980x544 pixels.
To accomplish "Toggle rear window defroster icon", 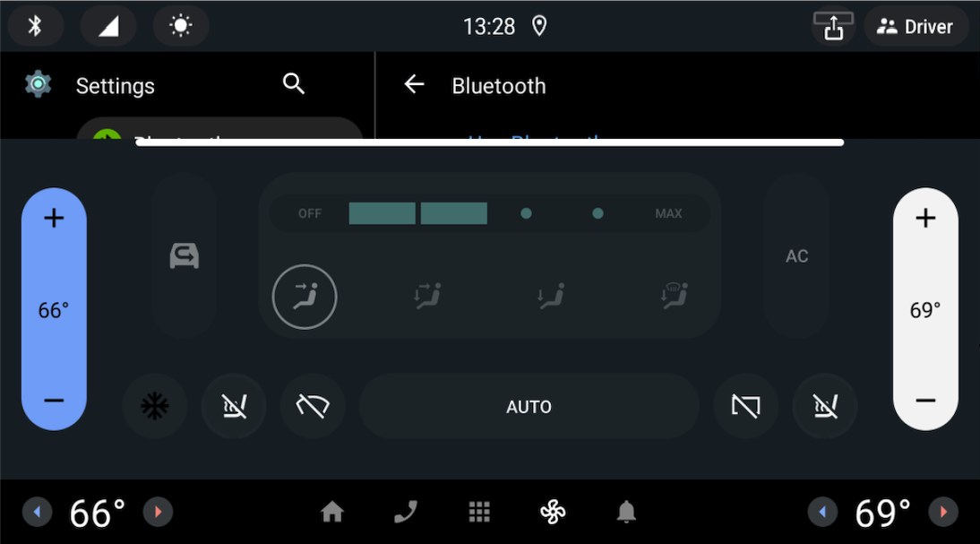I will tap(745, 407).
